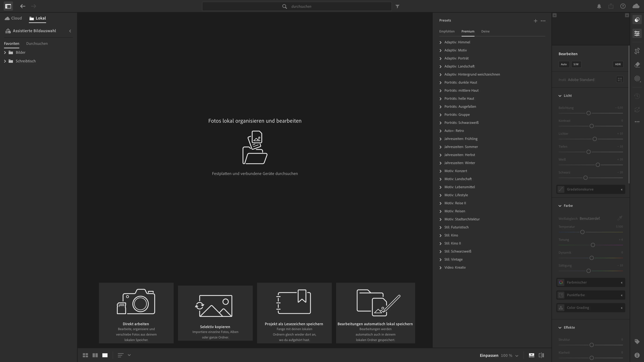Select the Crop and rotate tool
Viewport: 644px width, 362px height.
tap(637, 51)
